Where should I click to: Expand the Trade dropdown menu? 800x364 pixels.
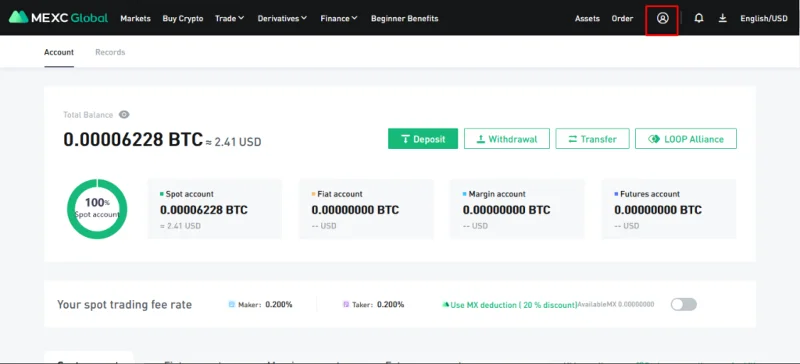click(x=230, y=18)
